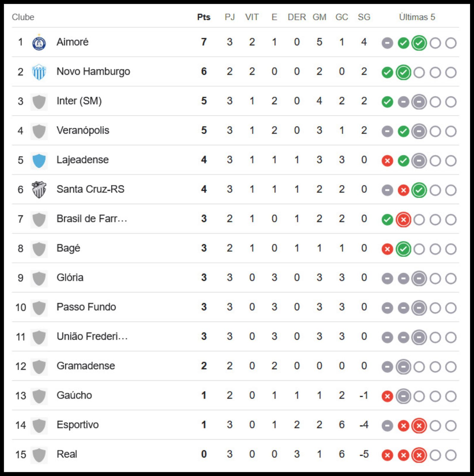Open the Inter (SM) team link

click(79, 101)
